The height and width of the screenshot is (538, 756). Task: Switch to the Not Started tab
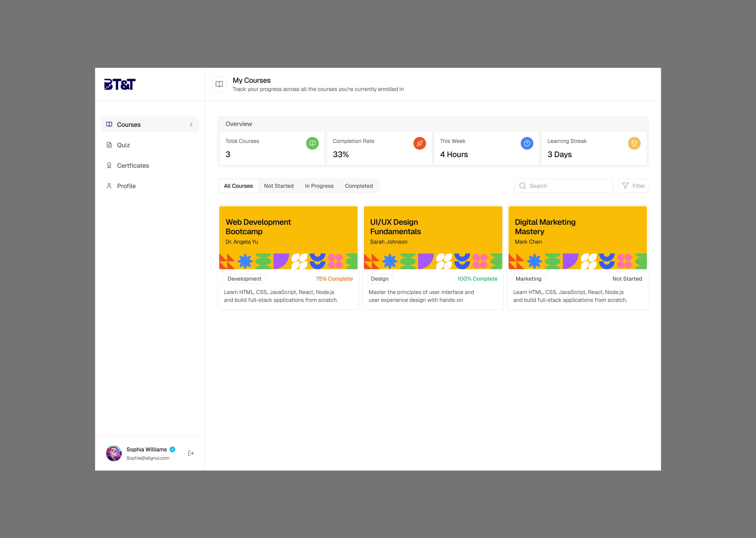pyautogui.click(x=279, y=186)
